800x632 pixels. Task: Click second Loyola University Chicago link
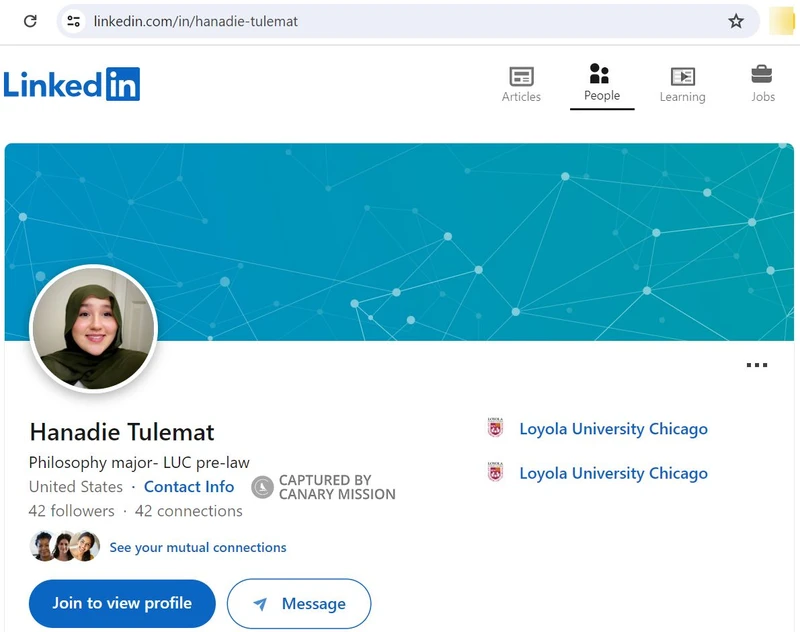613,473
